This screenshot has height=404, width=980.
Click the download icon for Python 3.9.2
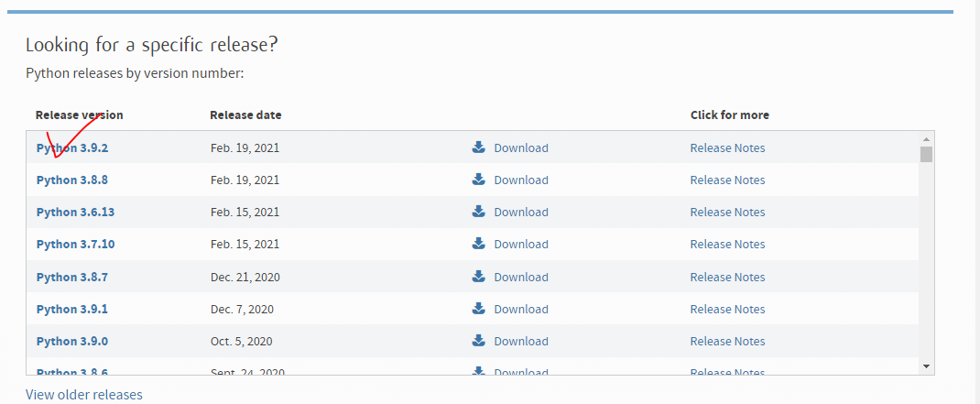point(478,147)
